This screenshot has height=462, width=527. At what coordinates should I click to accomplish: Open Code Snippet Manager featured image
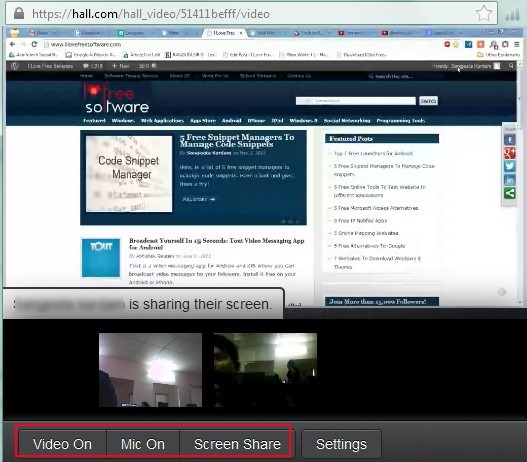(x=129, y=174)
